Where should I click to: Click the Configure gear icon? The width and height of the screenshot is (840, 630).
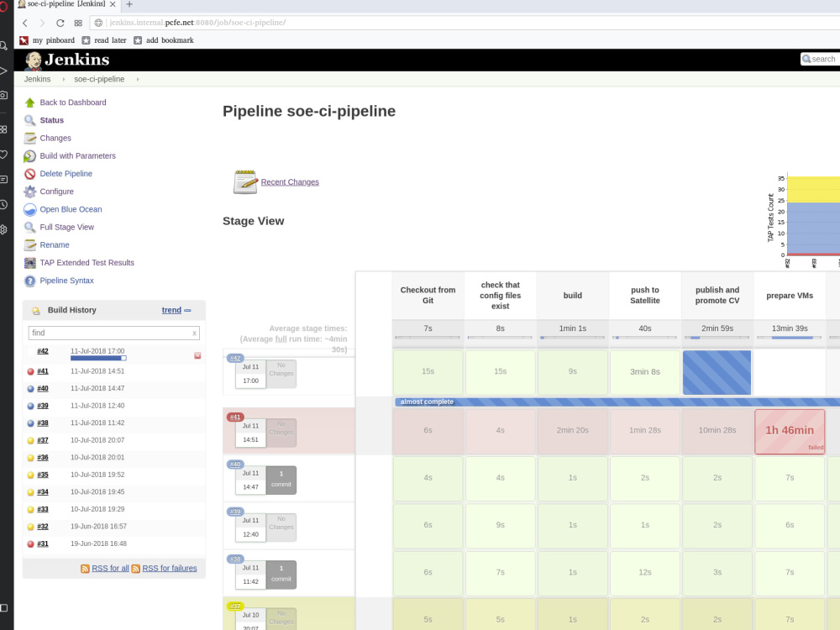(x=30, y=192)
